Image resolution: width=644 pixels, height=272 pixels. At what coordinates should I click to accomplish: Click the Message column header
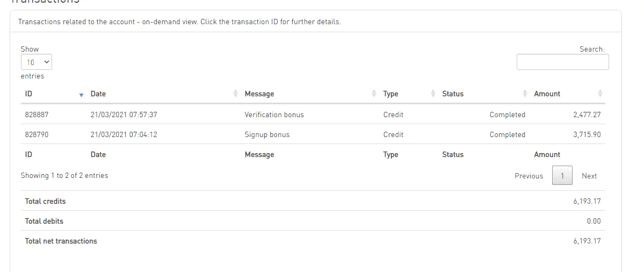tap(259, 94)
